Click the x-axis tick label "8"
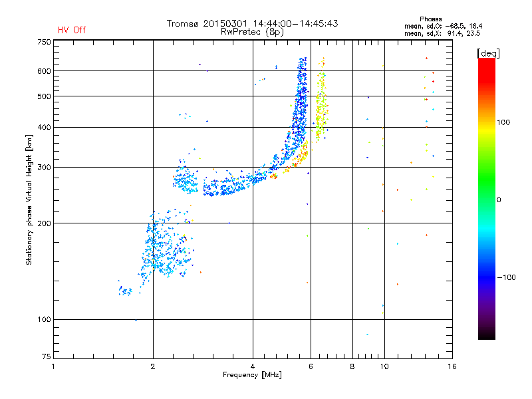Screen dimensions: 532x399 point(352,366)
